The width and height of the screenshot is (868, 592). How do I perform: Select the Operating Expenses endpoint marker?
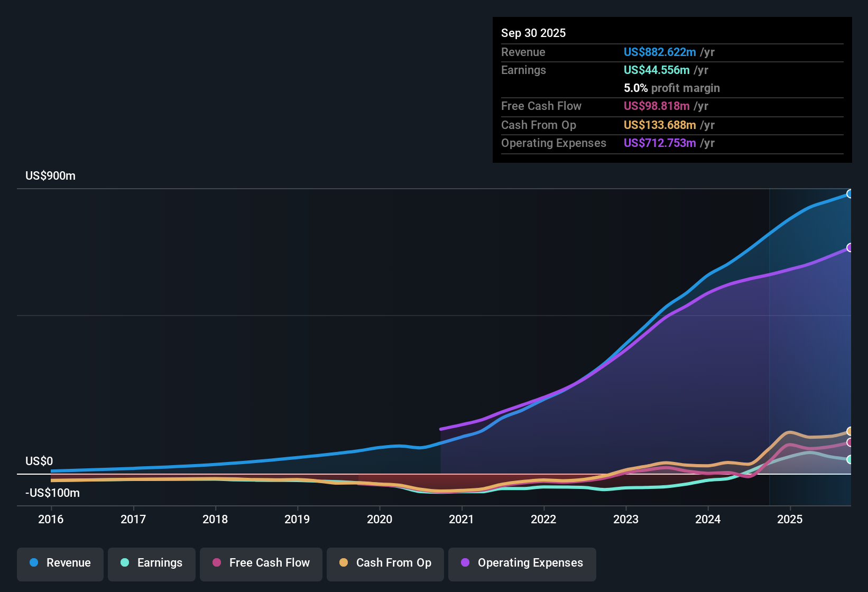point(851,247)
